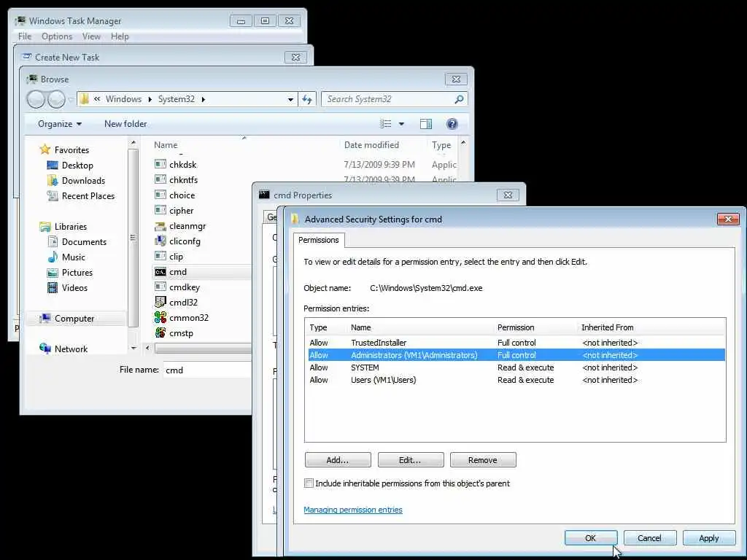Open the recent pages dropdown near nav arrows
This screenshot has height=560, width=747.
tap(71, 99)
